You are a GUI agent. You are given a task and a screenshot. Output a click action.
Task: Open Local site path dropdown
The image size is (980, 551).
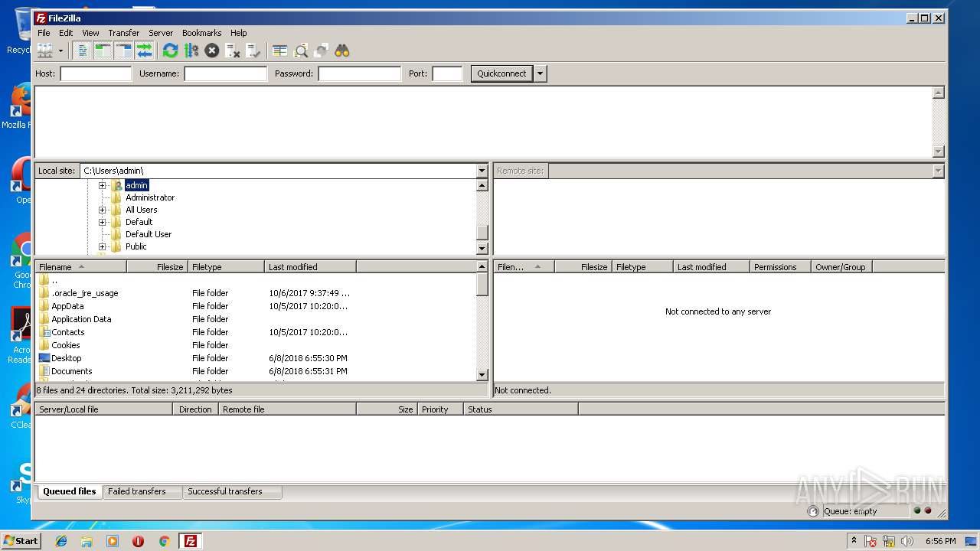(482, 171)
